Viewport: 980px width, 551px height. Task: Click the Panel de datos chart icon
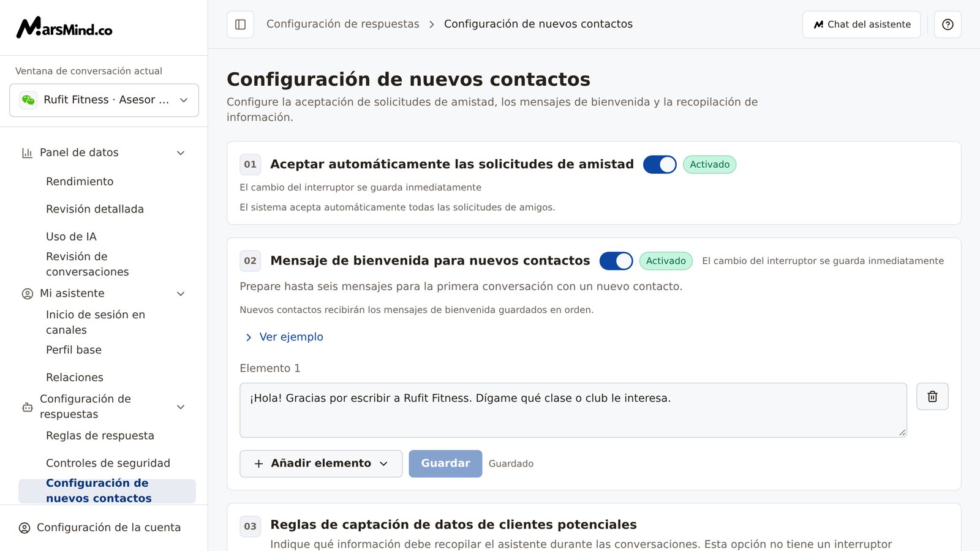27,153
